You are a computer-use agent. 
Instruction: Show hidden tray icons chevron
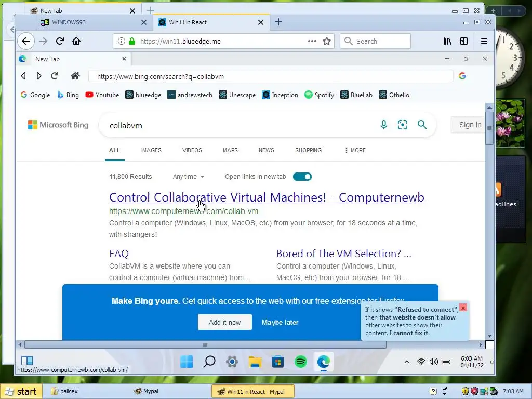(406, 362)
